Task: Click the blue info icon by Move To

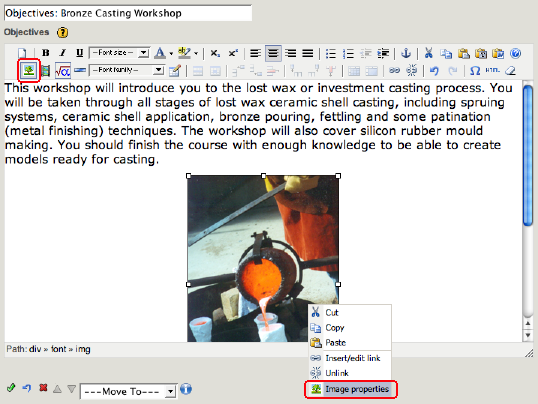Action: (x=186, y=389)
